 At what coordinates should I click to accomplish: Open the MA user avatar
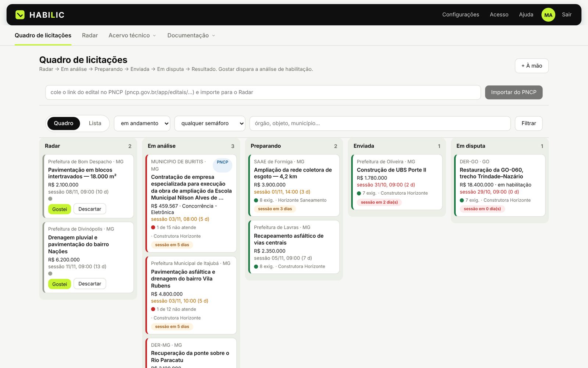coord(548,15)
